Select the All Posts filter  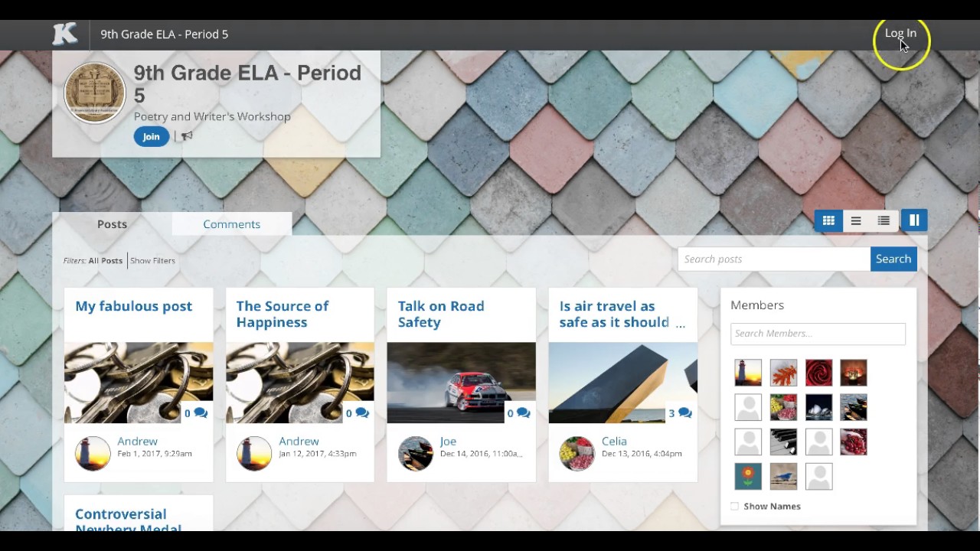pyautogui.click(x=105, y=260)
